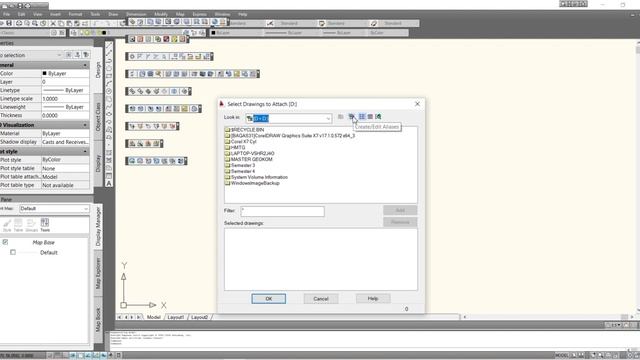The height and width of the screenshot is (360, 640).
Task: Collapse the Plot style section
Action: pyautogui.click(x=85, y=151)
